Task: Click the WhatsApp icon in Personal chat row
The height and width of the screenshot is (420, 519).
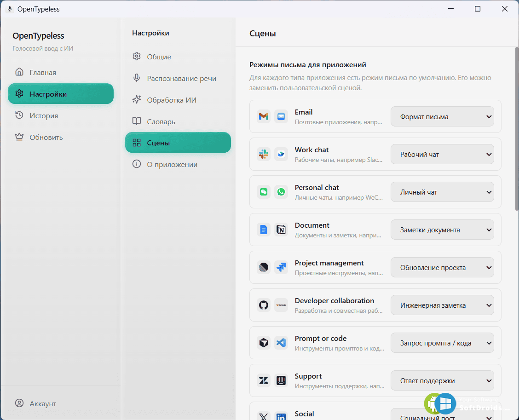Action: (281, 192)
